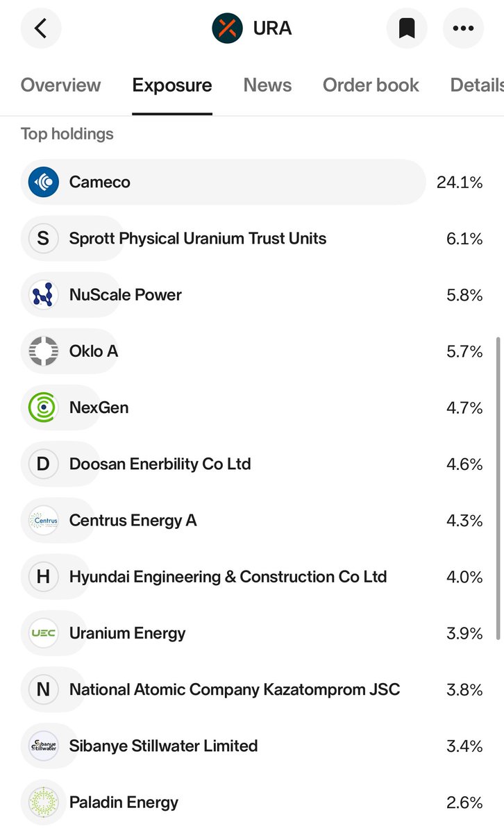Open Doosan Enerbility Co Ltd holding
This screenshot has height=833, width=504.
coord(252,464)
